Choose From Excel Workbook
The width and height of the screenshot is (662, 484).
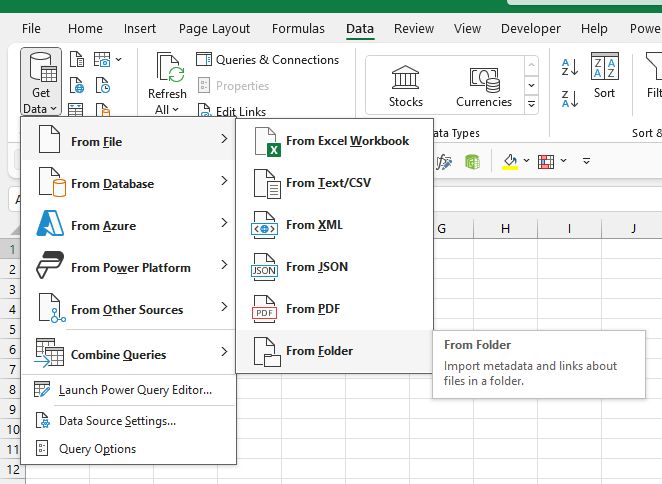tap(334, 141)
